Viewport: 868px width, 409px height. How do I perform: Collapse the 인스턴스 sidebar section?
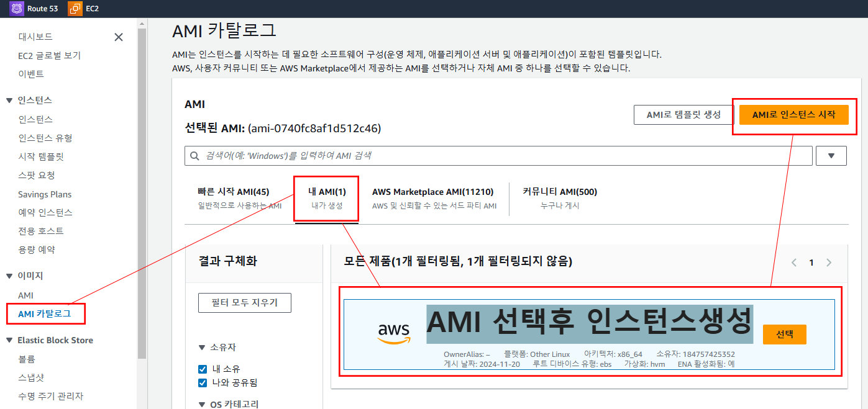click(9, 100)
